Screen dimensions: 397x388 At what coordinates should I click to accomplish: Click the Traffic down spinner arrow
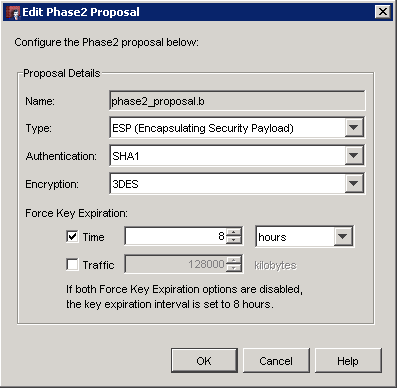(x=234, y=268)
